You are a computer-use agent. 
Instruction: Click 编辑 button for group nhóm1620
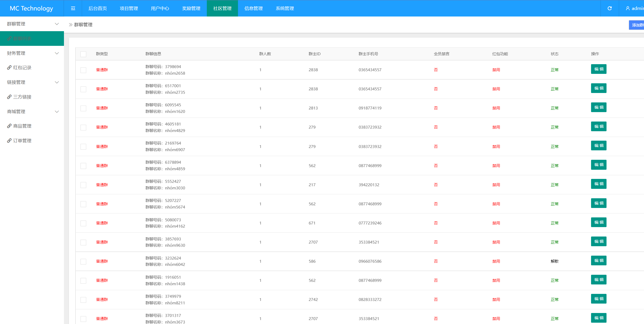(598, 107)
